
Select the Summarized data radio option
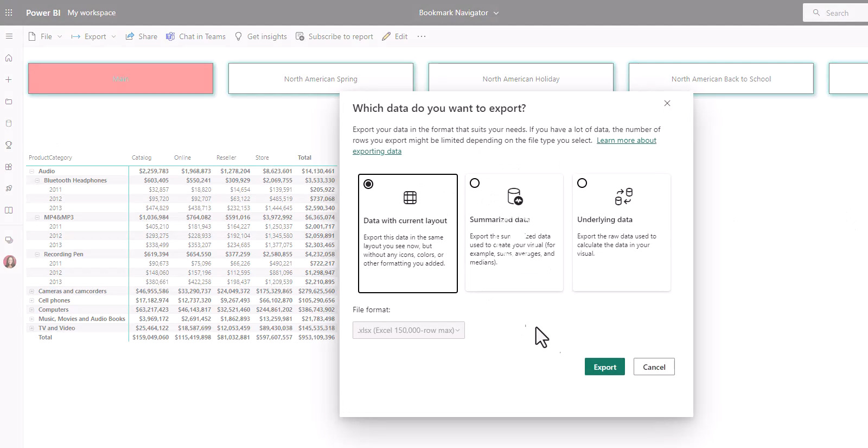tap(475, 183)
